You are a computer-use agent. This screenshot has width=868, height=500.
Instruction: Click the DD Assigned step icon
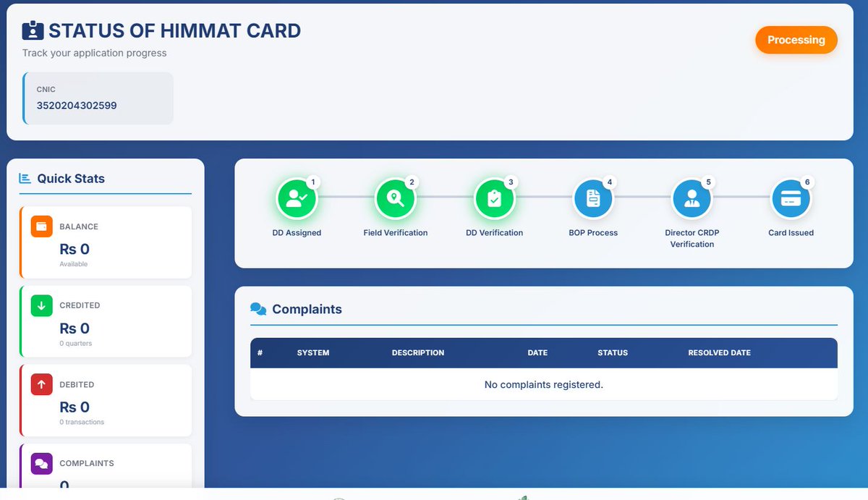(x=297, y=198)
